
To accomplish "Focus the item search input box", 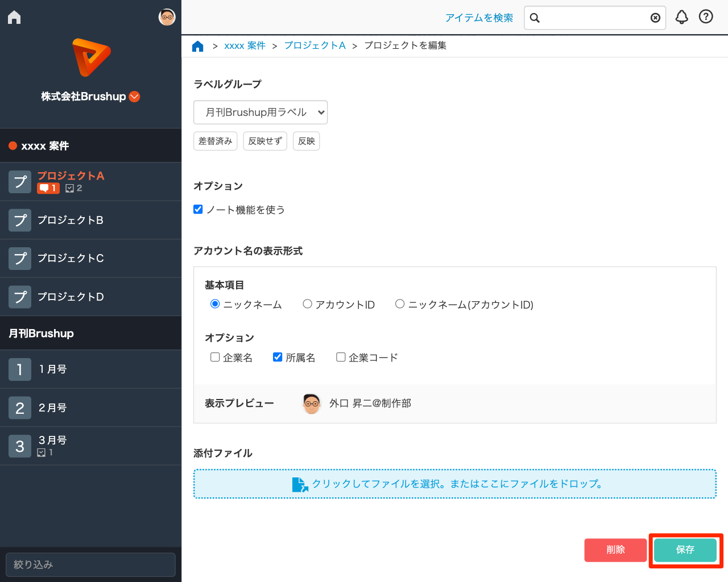I will coord(594,18).
